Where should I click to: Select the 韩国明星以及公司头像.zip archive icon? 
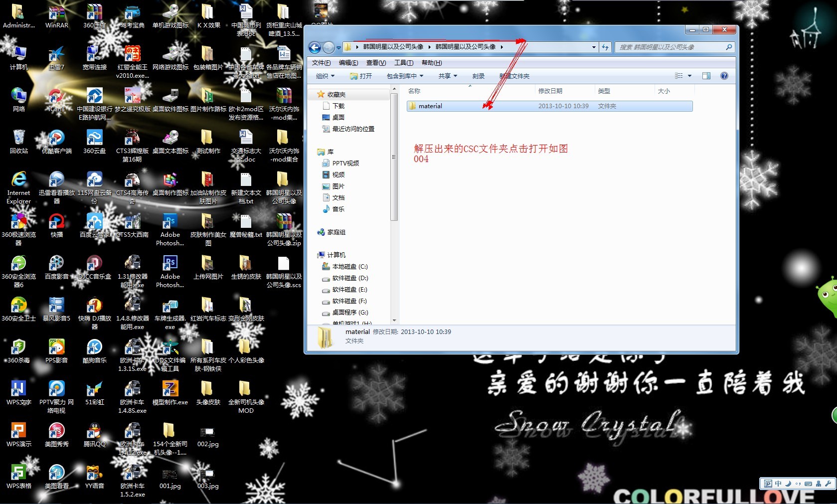tap(284, 230)
